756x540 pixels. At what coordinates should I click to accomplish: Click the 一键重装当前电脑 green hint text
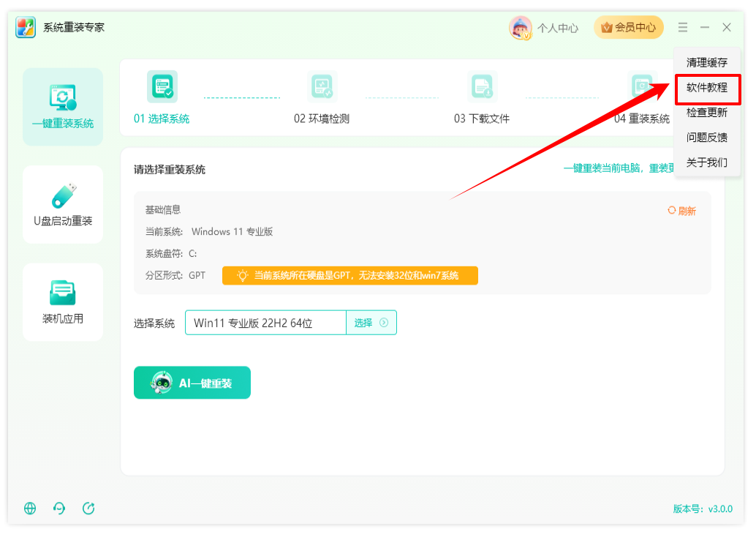(619, 168)
